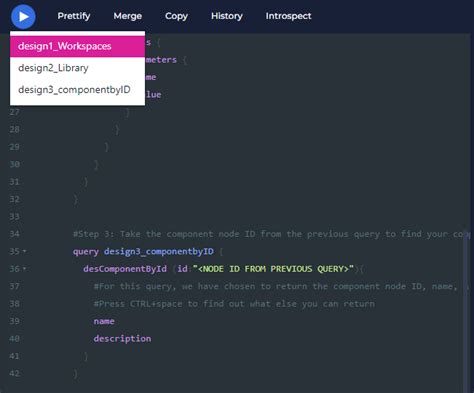
Task: Run the query with the play button
Action: [x=23, y=16]
